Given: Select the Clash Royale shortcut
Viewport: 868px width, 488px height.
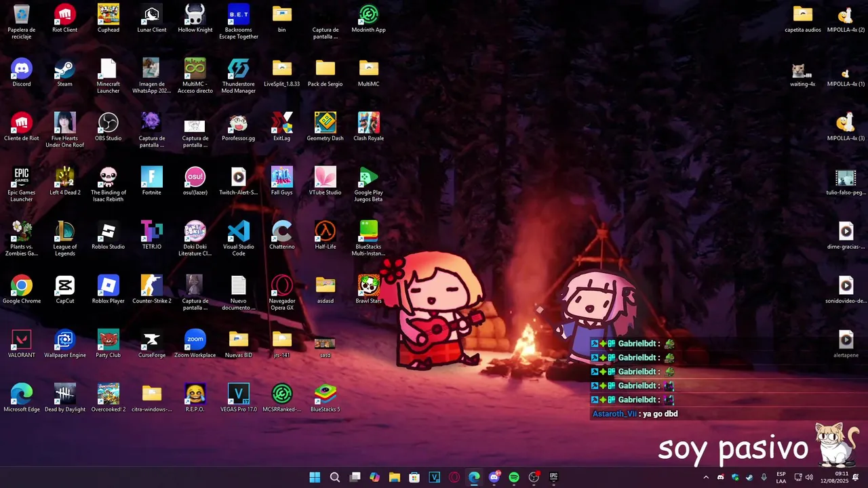Looking at the screenshot, I should [369, 127].
